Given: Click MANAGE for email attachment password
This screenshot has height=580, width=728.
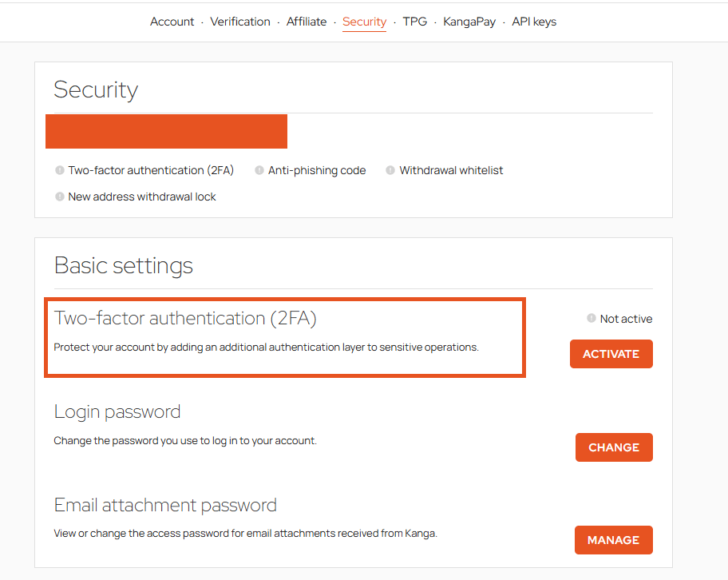Looking at the screenshot, I should (x=613, y=540).
